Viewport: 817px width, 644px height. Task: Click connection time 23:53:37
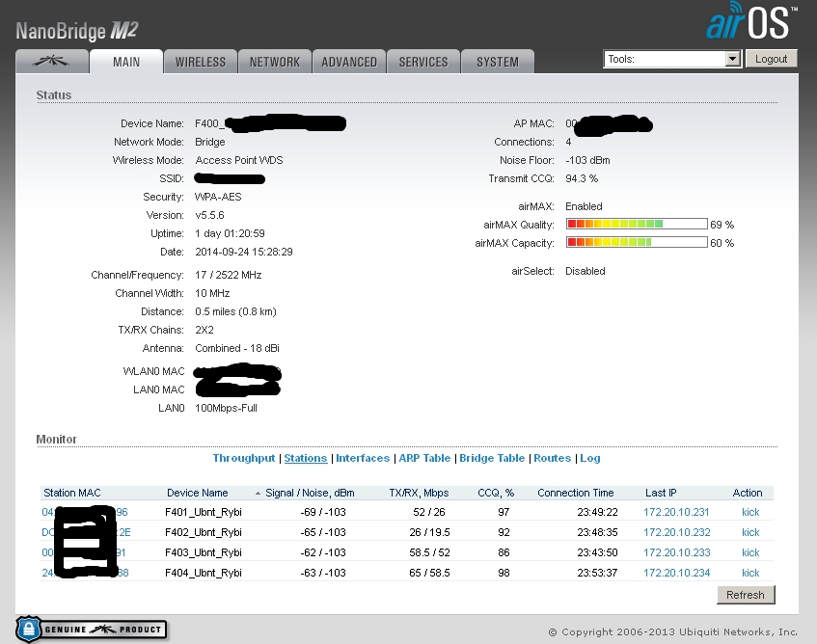pos(597,573)
